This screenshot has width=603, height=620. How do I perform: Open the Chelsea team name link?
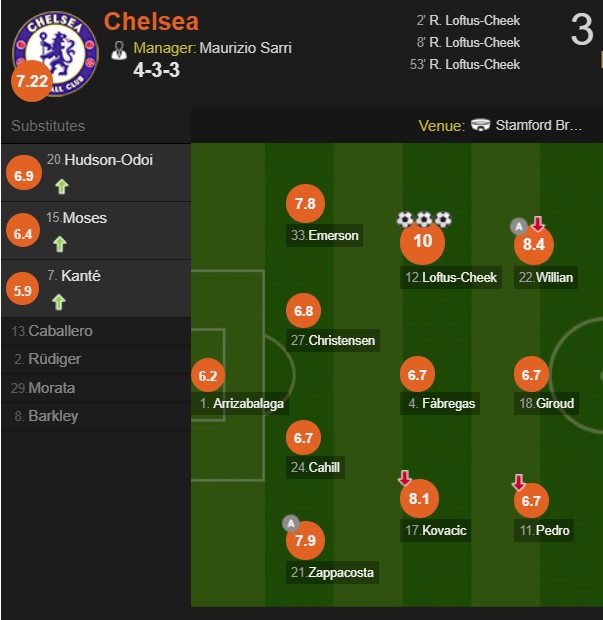[151, 21]
